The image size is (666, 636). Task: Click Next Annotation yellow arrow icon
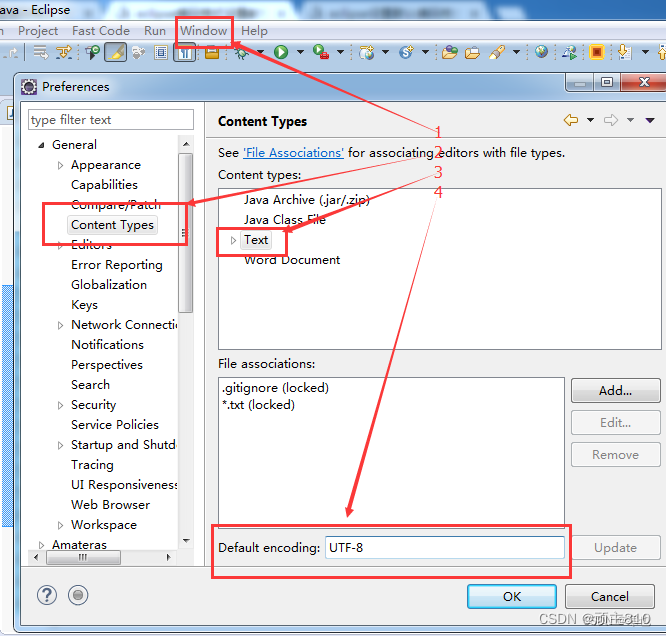click(x=624, y=52)
